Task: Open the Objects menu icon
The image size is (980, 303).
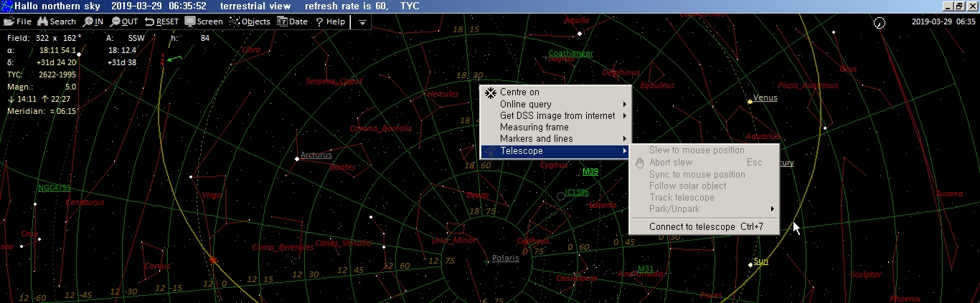Action: click(x=235, y=21)
